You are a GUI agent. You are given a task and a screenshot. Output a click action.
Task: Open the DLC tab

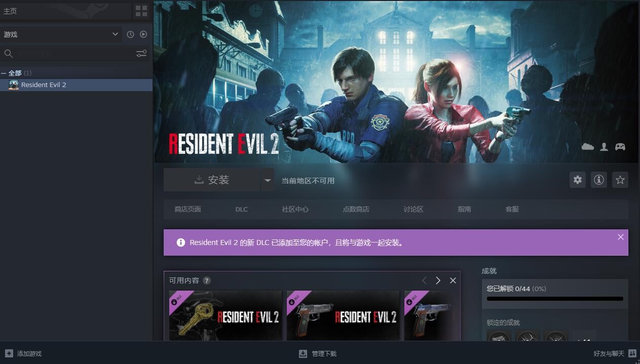tap(242, 209)
